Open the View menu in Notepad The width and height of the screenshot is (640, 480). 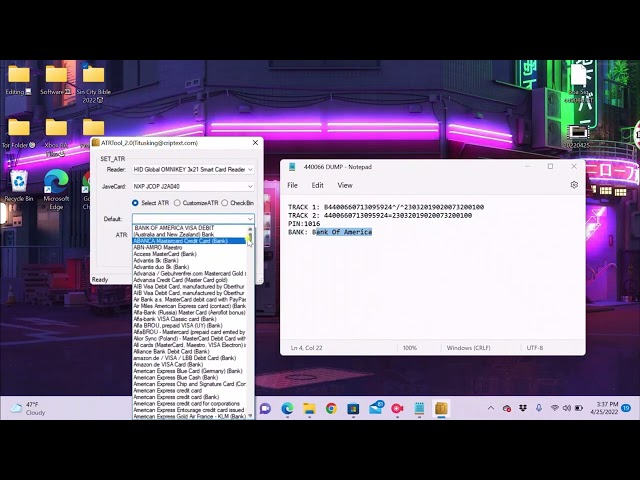(345, 185)
